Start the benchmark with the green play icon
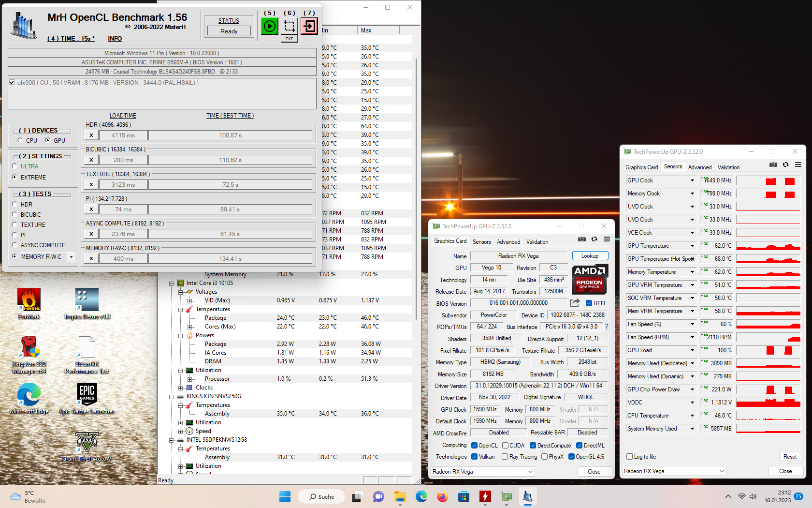Screen dimensions: 812x508 click(x=270, y=26)
